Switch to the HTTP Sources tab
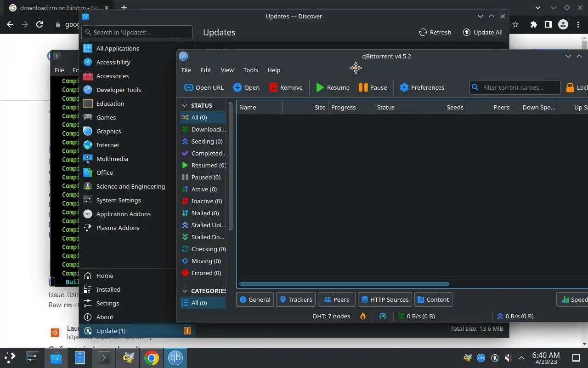 [385, 299]
